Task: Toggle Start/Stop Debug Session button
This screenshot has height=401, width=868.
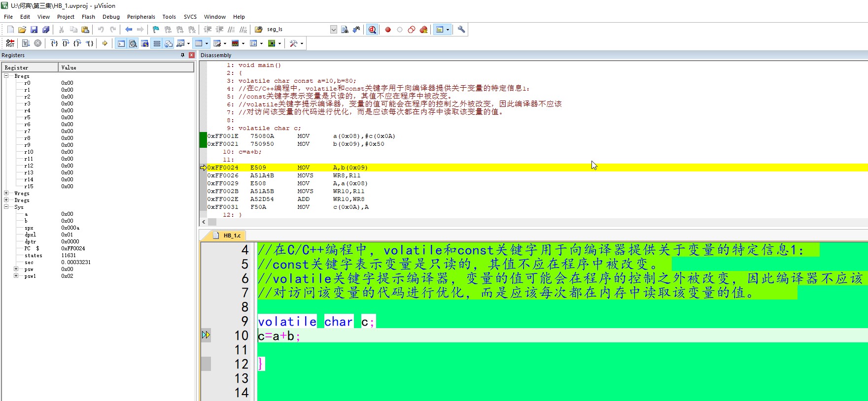Action: [372, 30]
